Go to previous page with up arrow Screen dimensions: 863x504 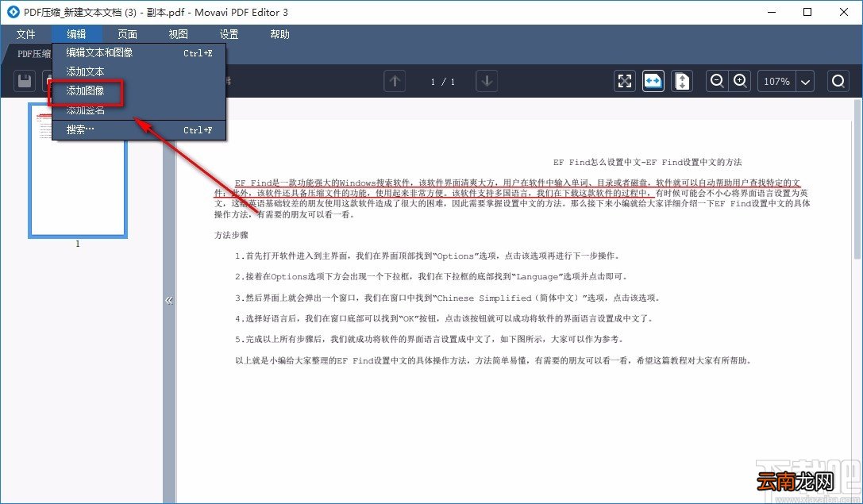[x=395, y=82]
